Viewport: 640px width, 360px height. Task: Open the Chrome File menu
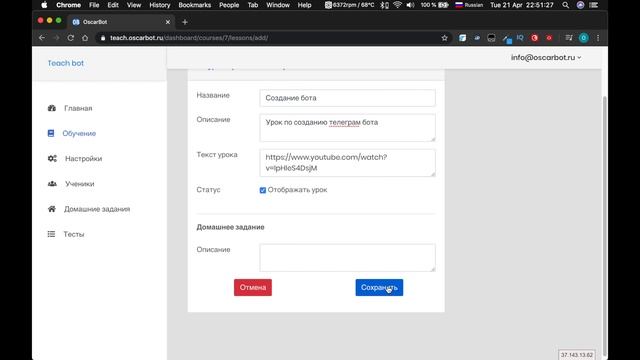point(94,5)
